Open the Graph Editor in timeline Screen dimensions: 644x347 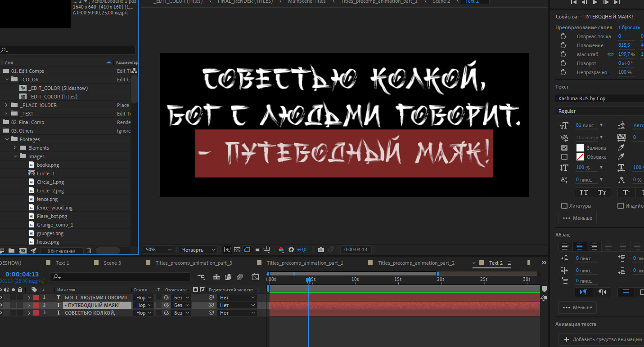(x=255, y=277)
